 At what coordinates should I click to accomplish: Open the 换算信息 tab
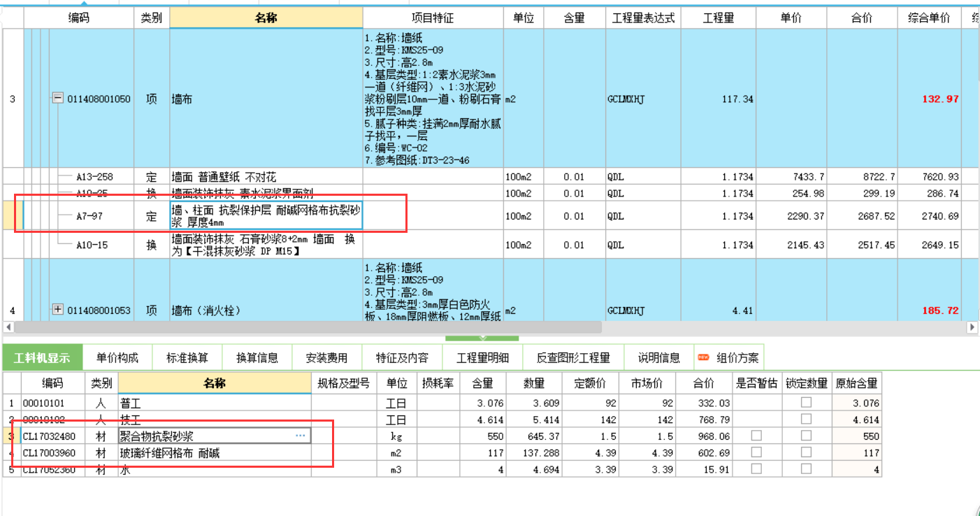[x=257, y=357]
